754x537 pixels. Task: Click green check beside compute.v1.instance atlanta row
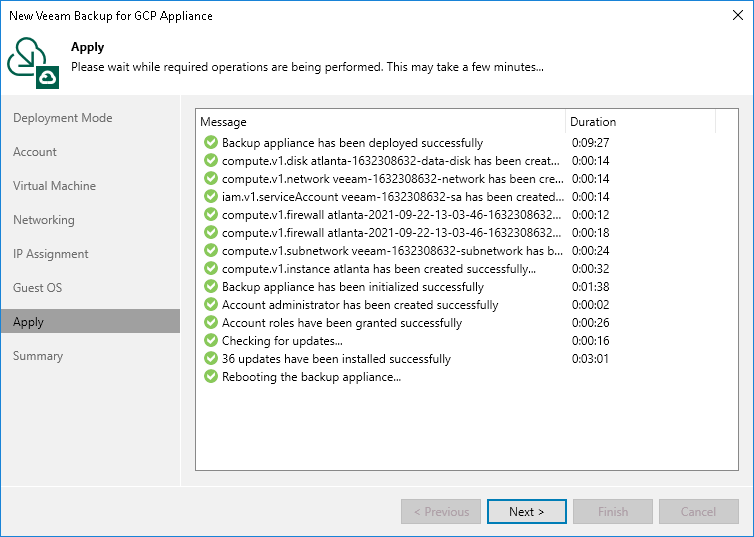click(211, 268)
